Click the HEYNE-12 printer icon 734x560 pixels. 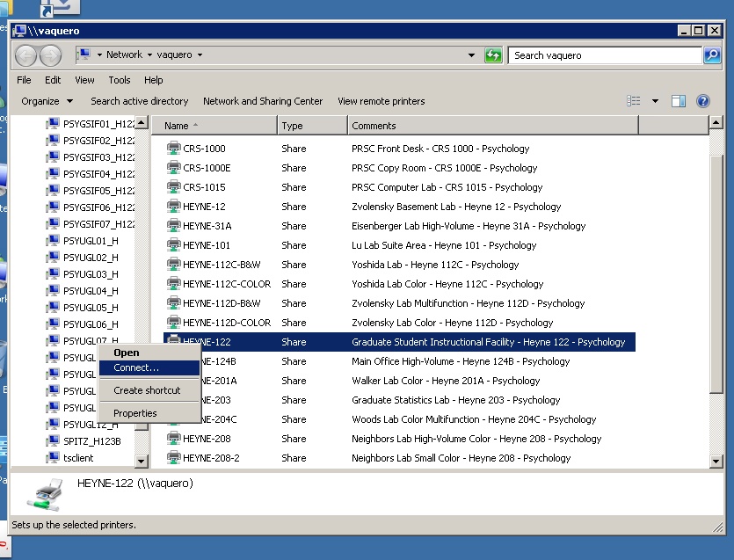click(173, 207)
